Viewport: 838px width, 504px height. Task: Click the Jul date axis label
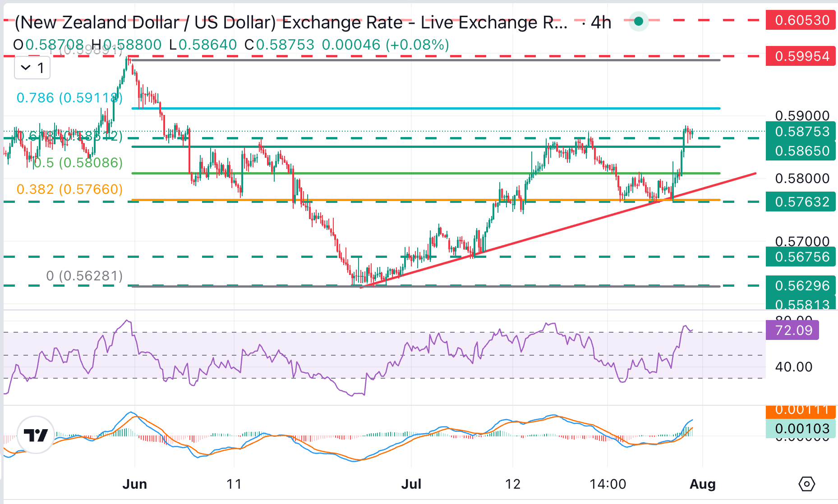click(x=411, y=484)
